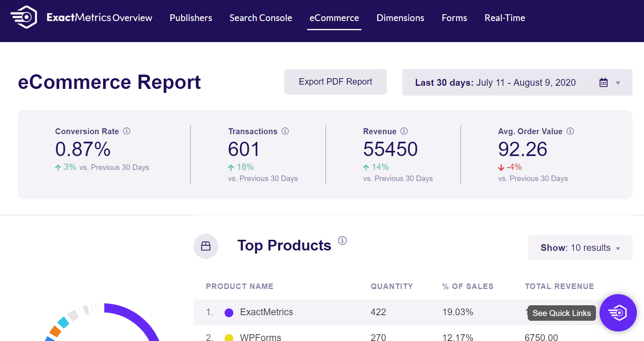The height and width of the screenshot is (341, 644).
Task: Click quantity value 422
Action: [x=378, y=312]
